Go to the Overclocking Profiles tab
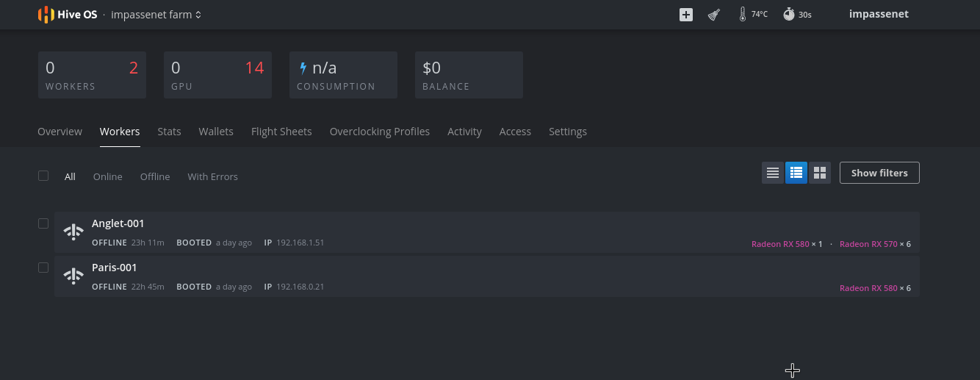980x380 pixels. click(x=380, y=132)
